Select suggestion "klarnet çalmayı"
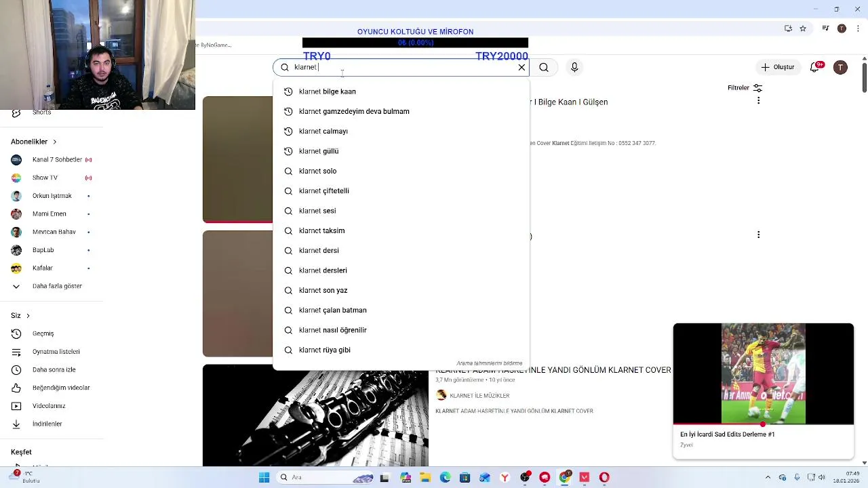Viewport: 868px width, 488px height. pos(401,131)
